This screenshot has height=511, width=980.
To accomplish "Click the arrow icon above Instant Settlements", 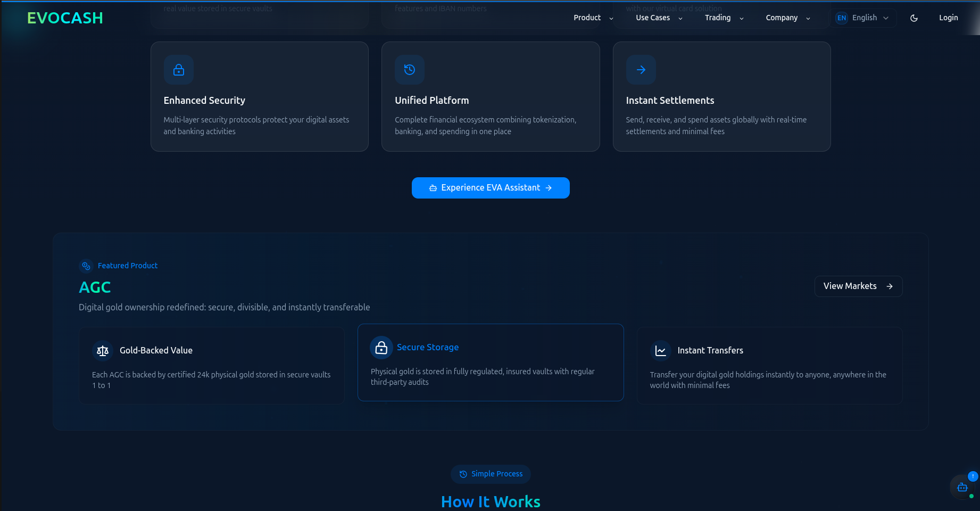I will (x=641, y=70).
